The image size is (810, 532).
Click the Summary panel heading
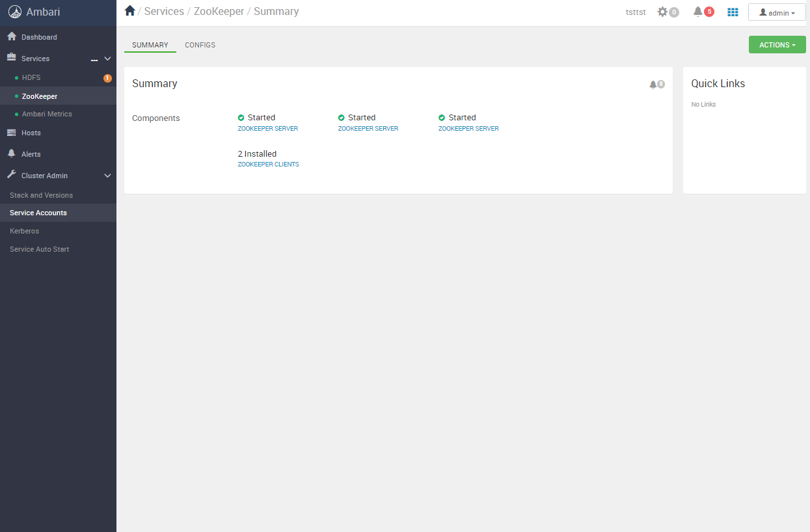click(155, 83)
